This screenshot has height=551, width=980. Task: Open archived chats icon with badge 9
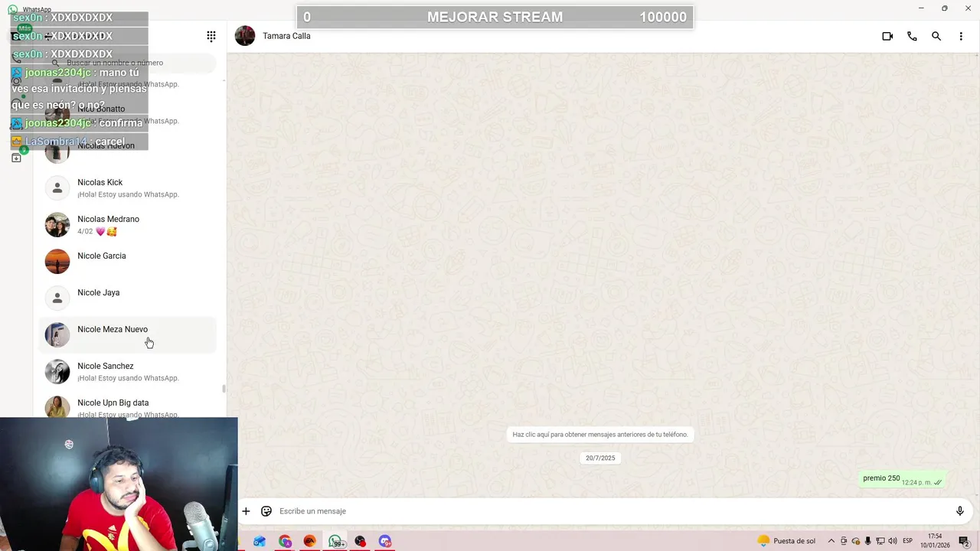(16, 157)
